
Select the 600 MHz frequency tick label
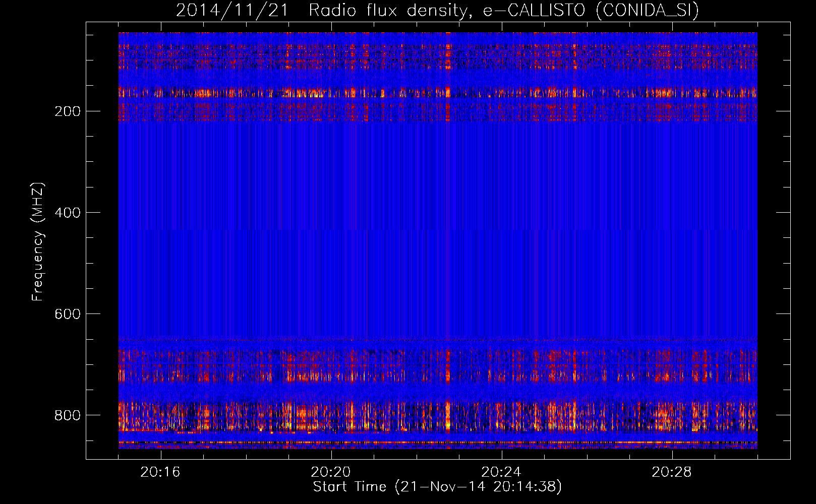67,314
